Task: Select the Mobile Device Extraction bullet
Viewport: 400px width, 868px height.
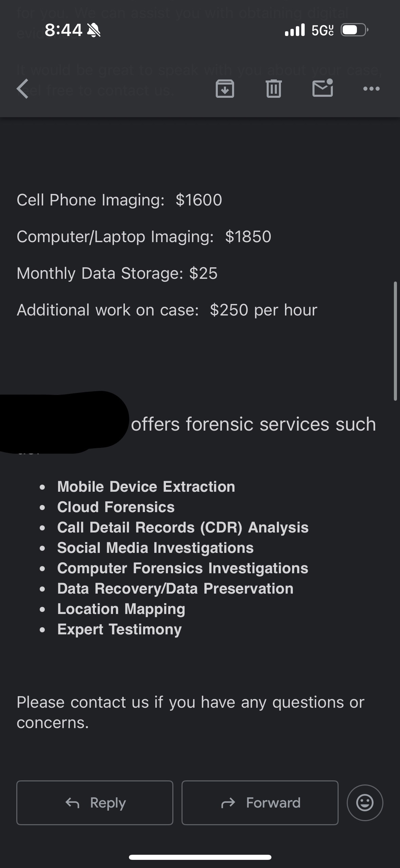Action: point(146,487)
